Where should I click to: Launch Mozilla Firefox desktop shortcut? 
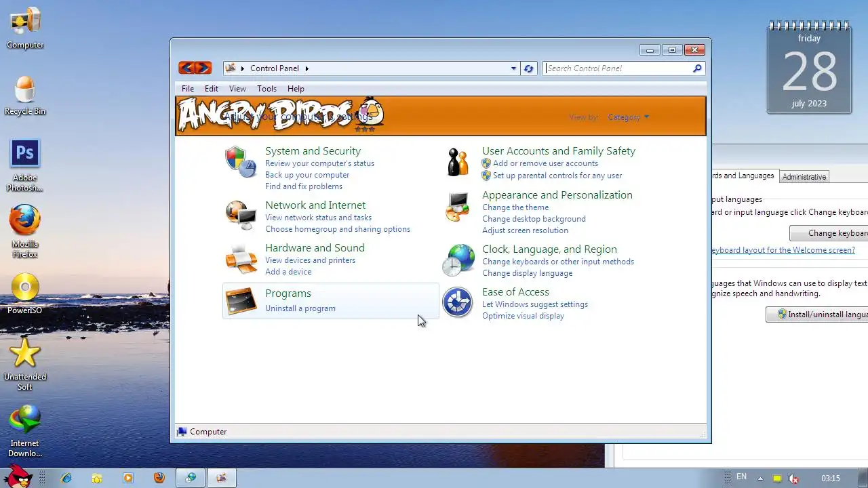[x=25, y=232]
